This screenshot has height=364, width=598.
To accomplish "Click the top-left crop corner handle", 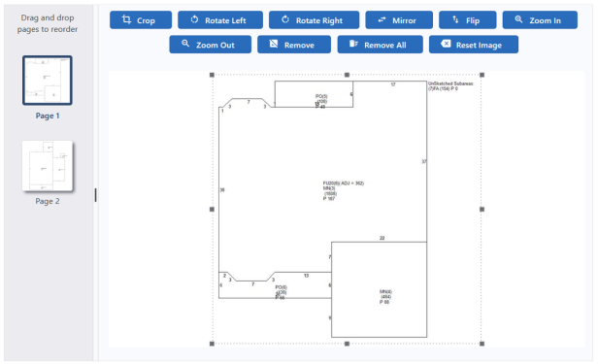I will [212, 75].
